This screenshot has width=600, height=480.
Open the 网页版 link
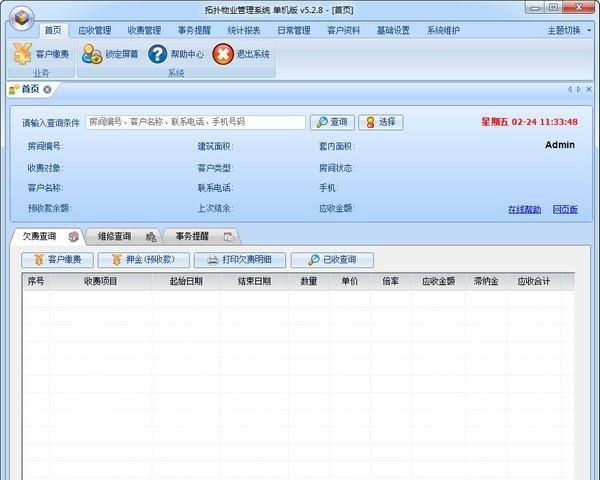click(x=565, y=209)
